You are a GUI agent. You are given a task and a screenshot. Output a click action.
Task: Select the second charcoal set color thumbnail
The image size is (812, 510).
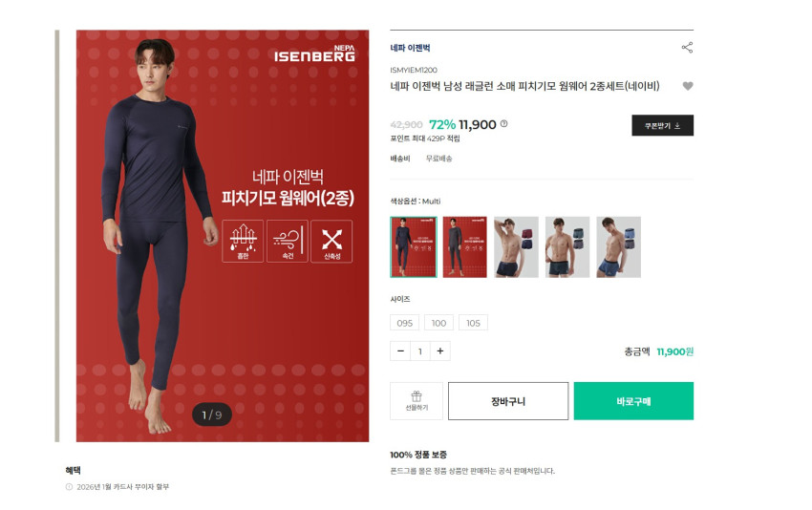point(464,247)
